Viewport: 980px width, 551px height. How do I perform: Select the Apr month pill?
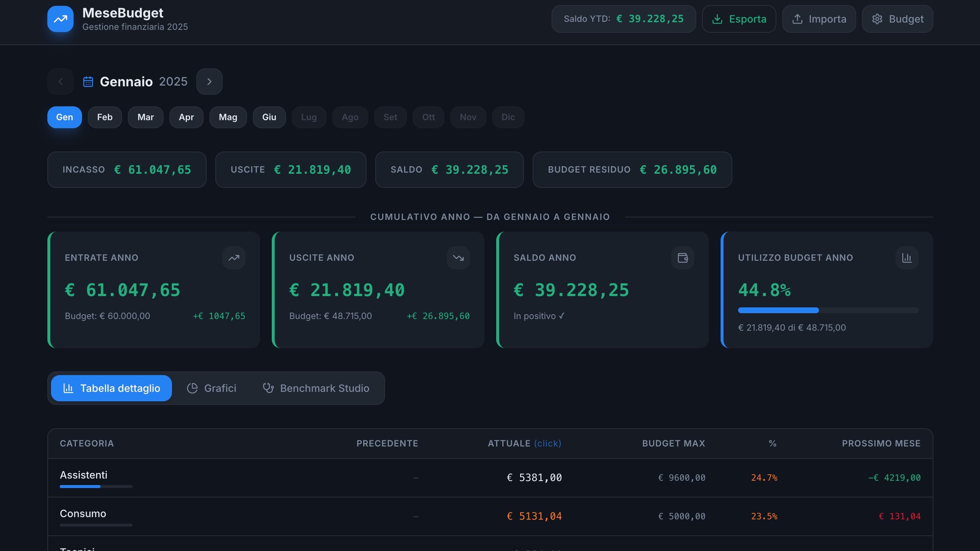187,117
